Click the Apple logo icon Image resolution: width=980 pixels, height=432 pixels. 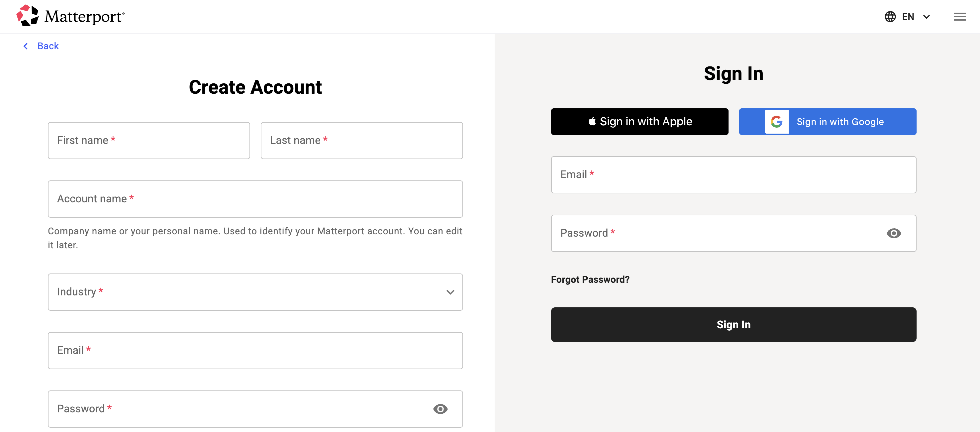coord(592,121)
